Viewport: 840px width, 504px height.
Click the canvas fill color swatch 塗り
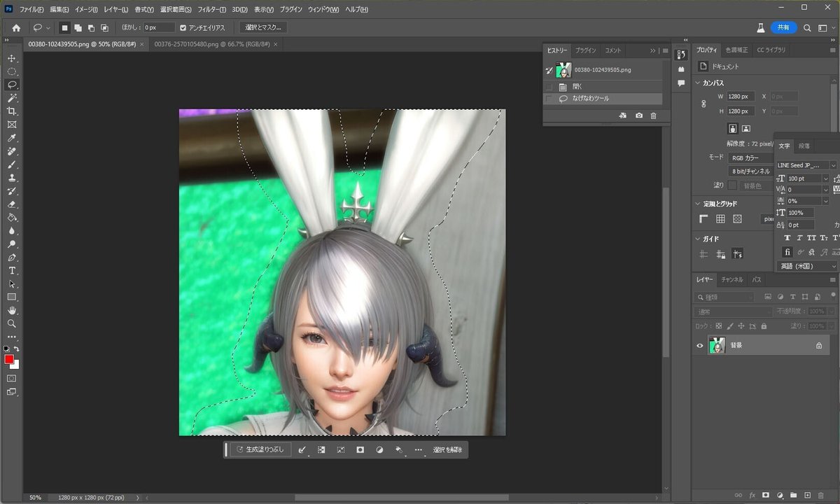[x=733, y=185]
